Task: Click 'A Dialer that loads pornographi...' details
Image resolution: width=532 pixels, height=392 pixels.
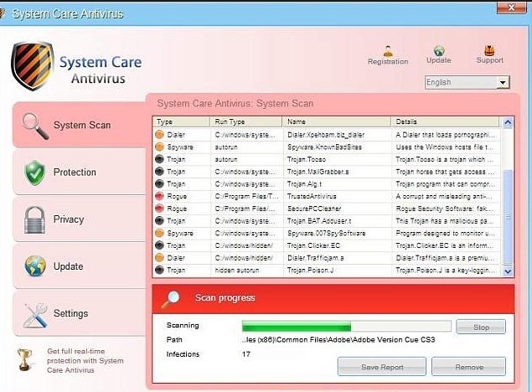Action: pos(445,135)
